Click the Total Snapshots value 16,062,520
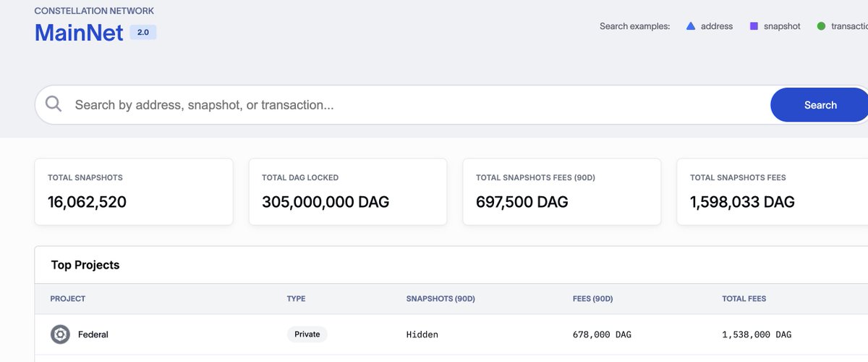Screen dimensions: 868x362 [x=87, y=202]
